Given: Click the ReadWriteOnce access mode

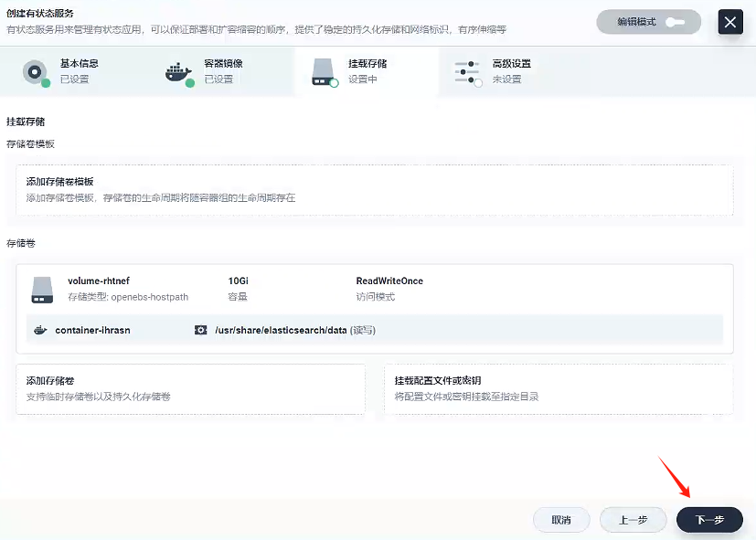Looking at the screenshot, I should click(x=389, y=281).
